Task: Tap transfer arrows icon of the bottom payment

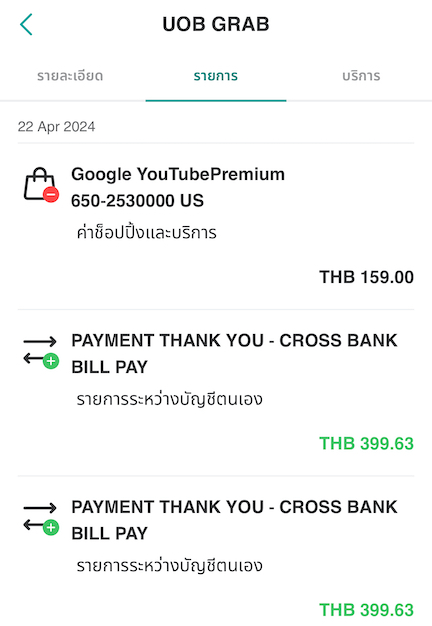Action: (40, 517)
